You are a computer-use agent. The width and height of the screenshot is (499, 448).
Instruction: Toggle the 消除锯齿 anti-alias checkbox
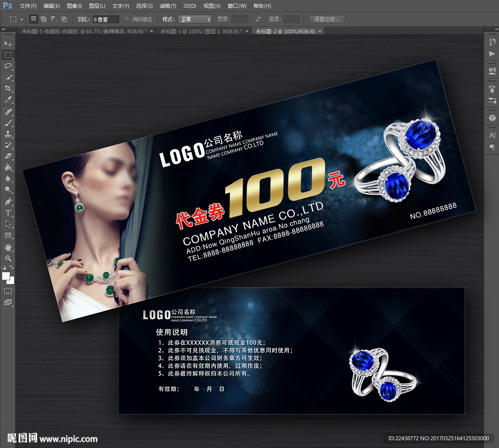126,19
